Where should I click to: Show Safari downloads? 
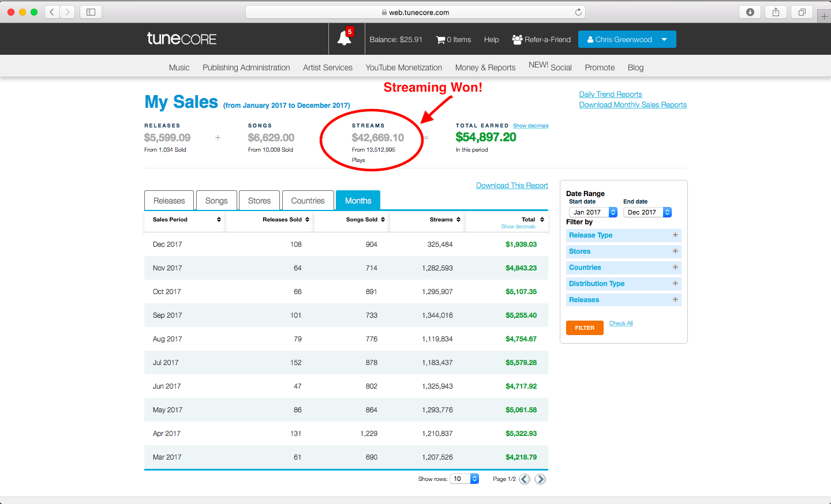tap(750, 12)
